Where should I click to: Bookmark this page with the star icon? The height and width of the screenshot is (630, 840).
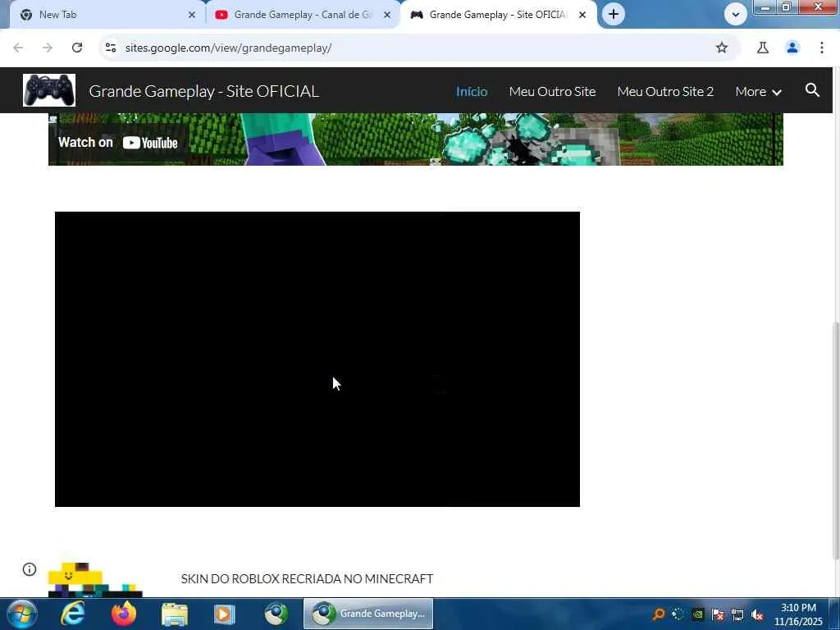722,48
